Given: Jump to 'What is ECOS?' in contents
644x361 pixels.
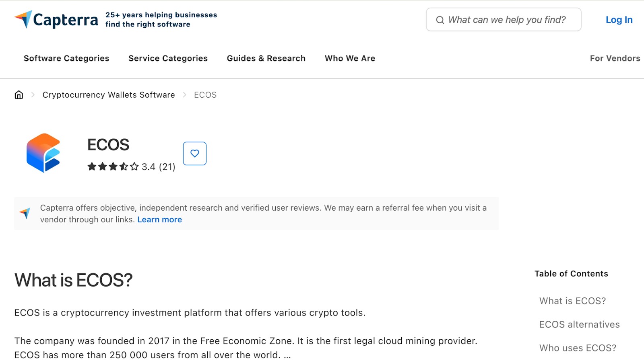Looking at the screenshot, I should click(572, 301).
